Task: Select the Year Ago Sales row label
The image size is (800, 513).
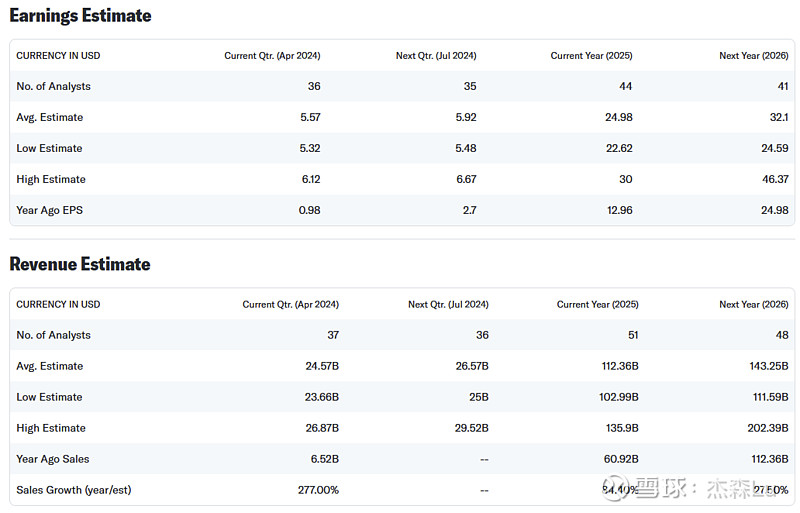Action: 53,459
